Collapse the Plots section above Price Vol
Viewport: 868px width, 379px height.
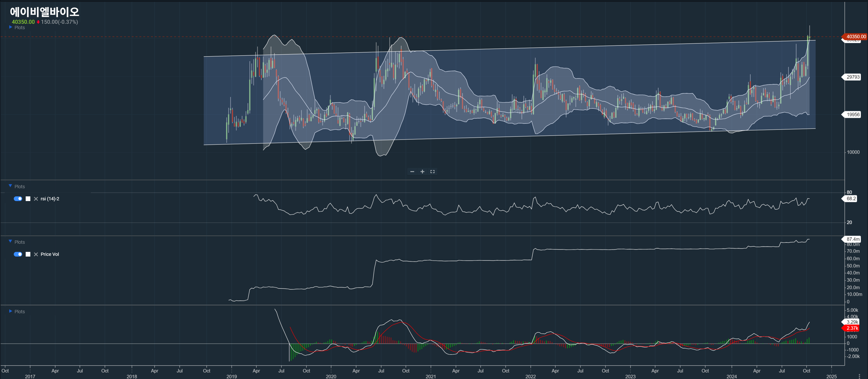click(x=11, y=242)
